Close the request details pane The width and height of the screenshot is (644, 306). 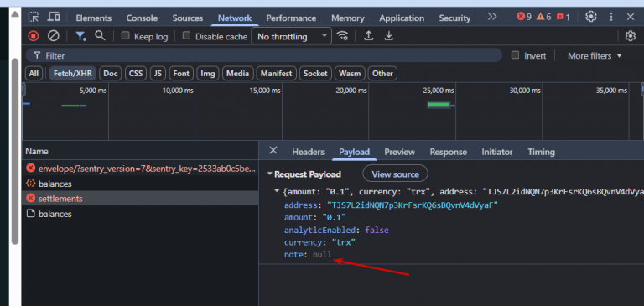[273, 150]
